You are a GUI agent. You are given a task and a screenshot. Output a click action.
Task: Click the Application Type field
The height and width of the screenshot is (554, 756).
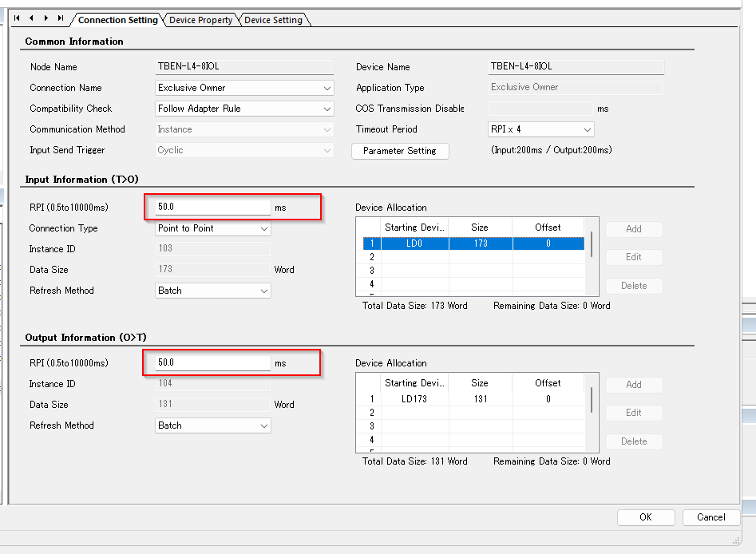click(x=576, y=87)
